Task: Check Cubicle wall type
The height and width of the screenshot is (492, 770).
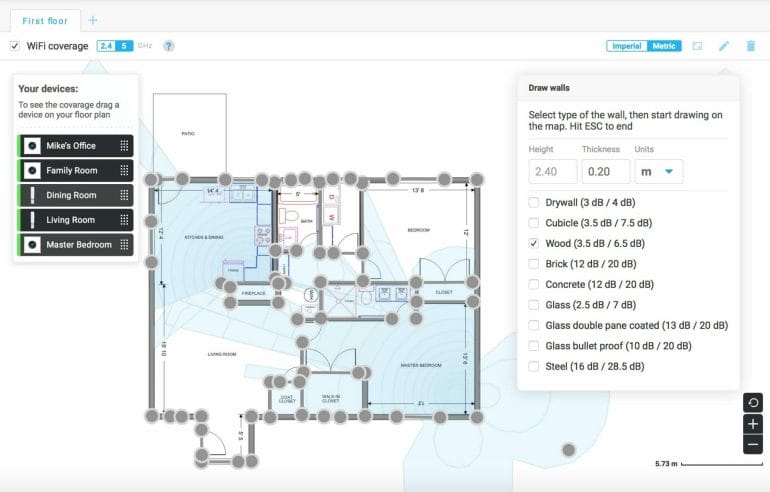Action: (533, 223)
